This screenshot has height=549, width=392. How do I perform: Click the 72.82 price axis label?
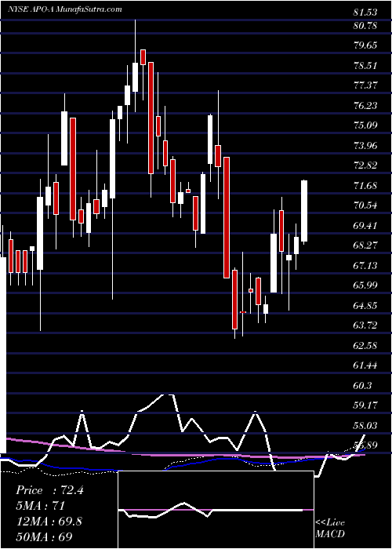point(366,165)
